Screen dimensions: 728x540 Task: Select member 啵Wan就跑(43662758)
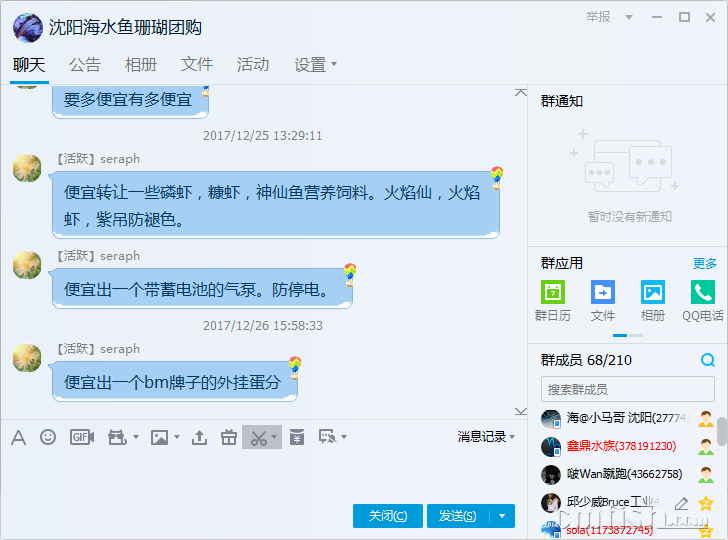click(x=628, y=475)
